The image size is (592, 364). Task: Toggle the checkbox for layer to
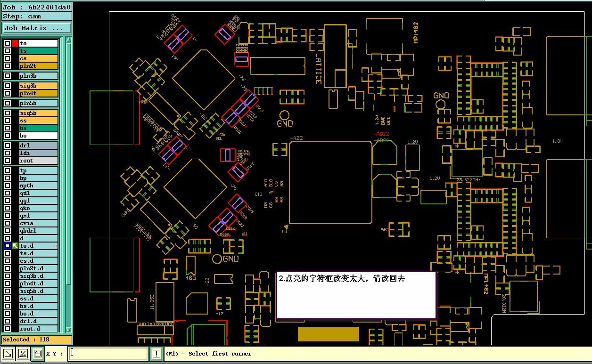8,43
